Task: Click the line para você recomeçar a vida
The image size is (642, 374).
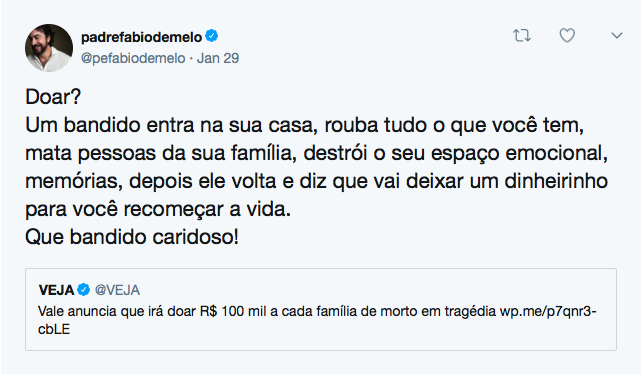Action: pos(158,209)
